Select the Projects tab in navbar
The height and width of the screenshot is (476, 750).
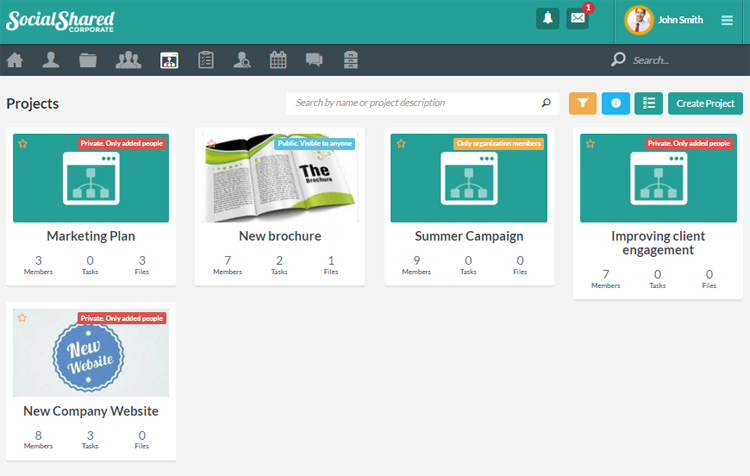pyautogui.click(x=169, y=60)
